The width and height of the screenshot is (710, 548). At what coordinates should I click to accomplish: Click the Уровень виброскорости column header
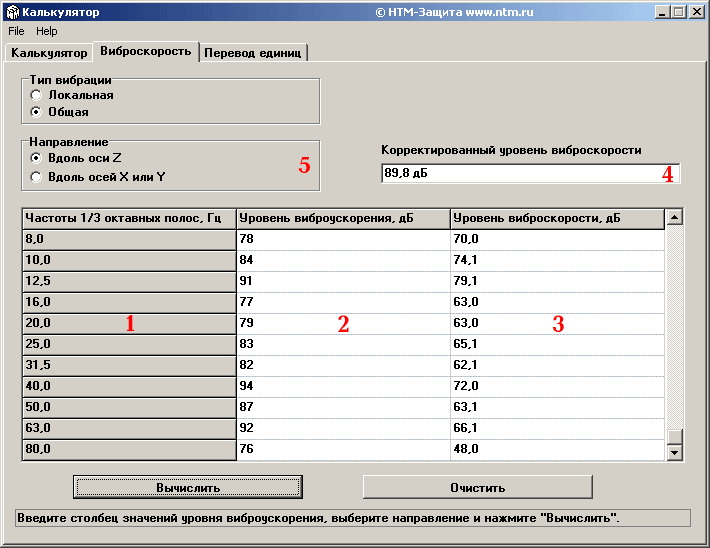pyautogui.click(x=557, y=218)
